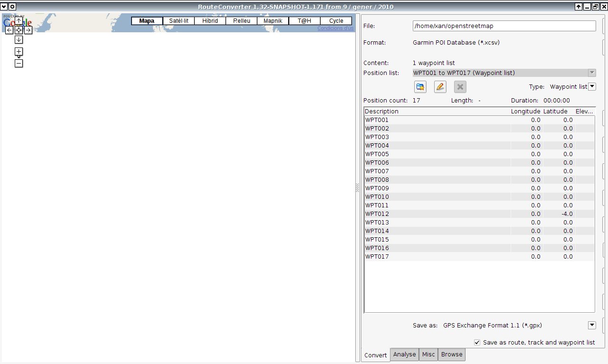Pan the map left with arrow

coord(9,30)
